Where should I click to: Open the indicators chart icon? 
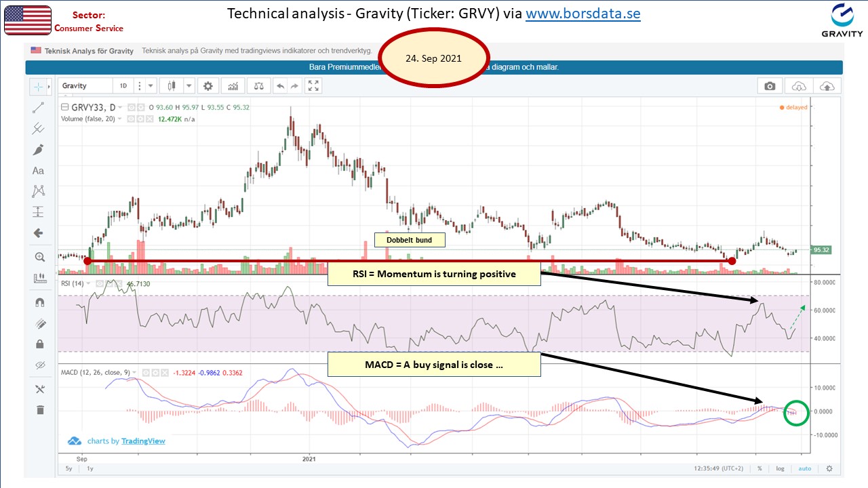(x=233, y=86)
